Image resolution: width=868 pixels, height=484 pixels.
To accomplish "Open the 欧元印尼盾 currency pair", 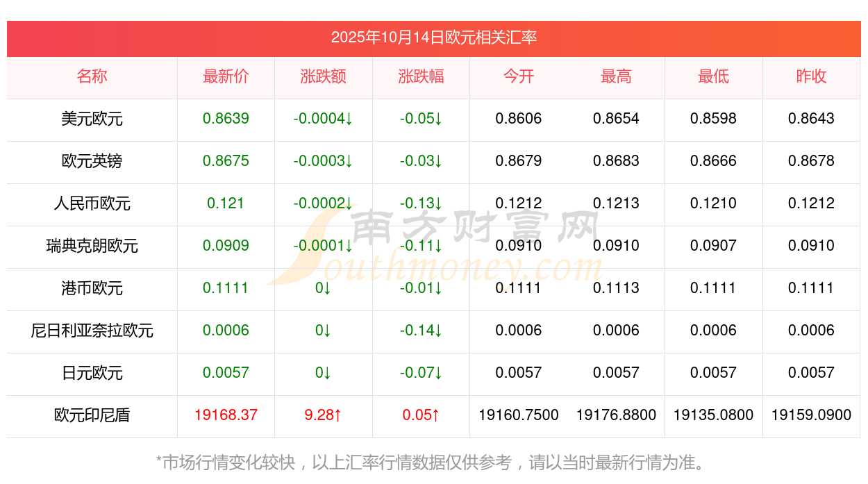I will 92,416.
